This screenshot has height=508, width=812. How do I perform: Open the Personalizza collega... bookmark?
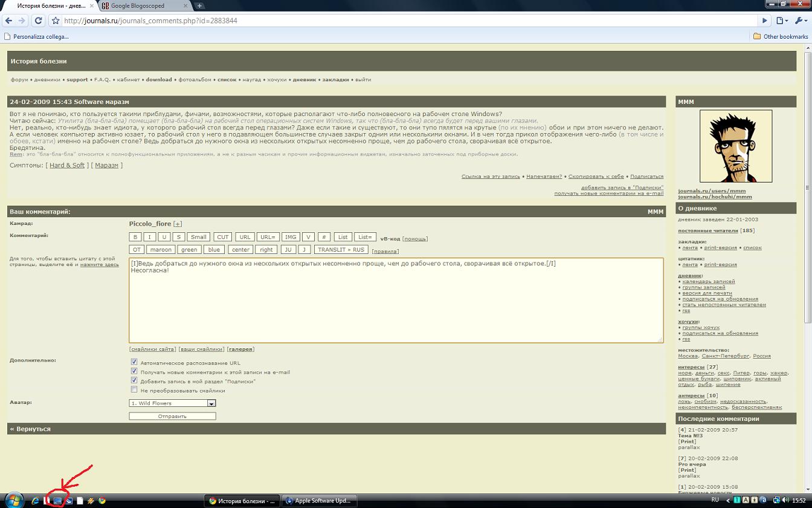tap(36, 36)
